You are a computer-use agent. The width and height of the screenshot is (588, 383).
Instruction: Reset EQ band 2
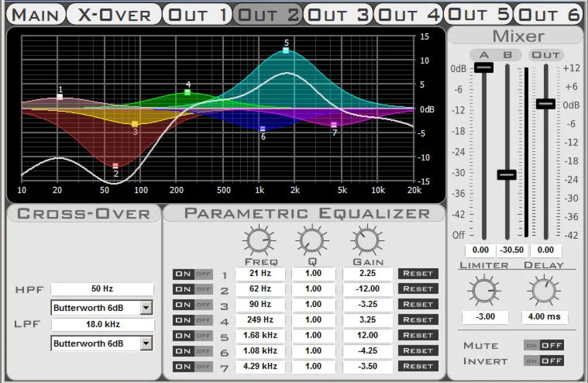417,289
